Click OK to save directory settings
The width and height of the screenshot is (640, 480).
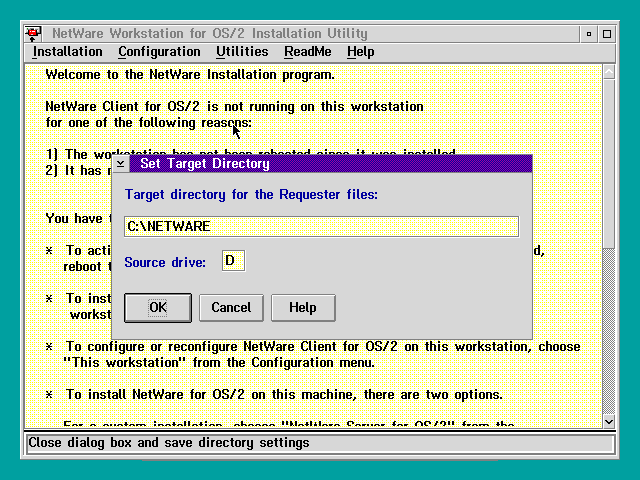158,307
